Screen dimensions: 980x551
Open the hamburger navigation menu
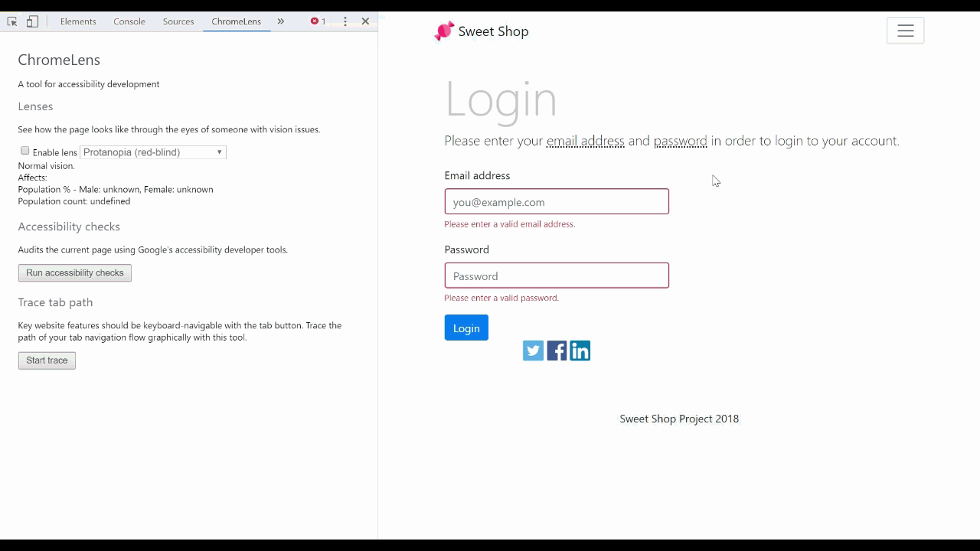[906, 31]
